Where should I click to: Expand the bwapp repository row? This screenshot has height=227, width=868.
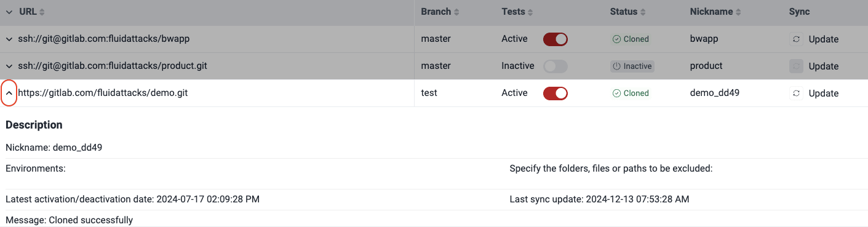click(x=9, y=39)
